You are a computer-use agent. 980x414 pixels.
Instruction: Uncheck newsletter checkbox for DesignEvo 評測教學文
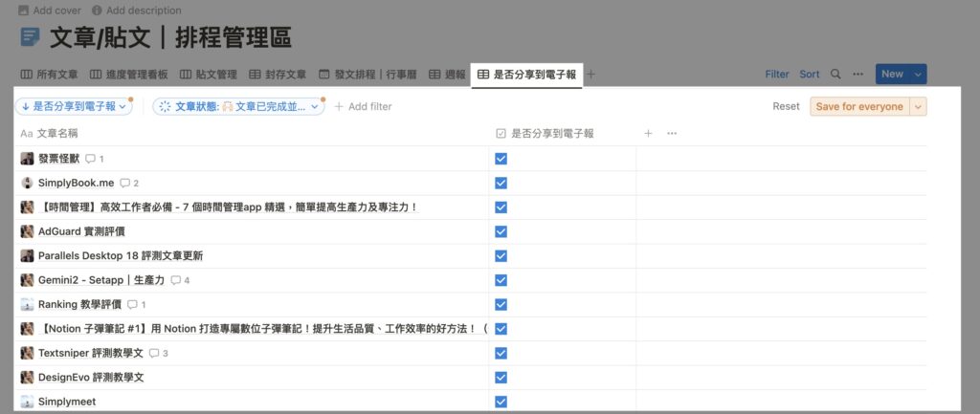tap(501, 378)
